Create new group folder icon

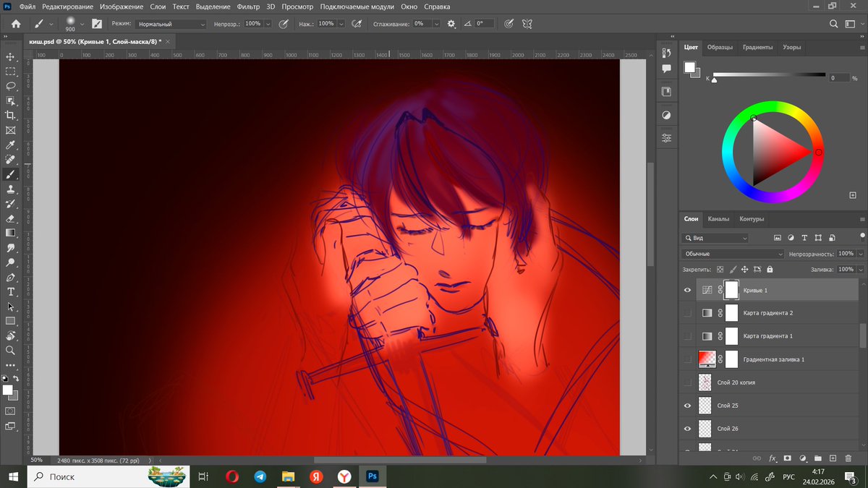[x=818, y=458]
